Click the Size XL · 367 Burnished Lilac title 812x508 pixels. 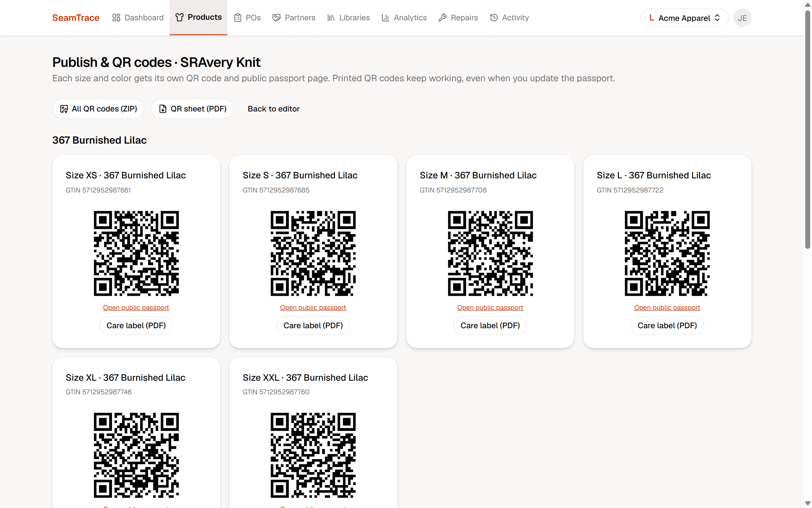125,378
